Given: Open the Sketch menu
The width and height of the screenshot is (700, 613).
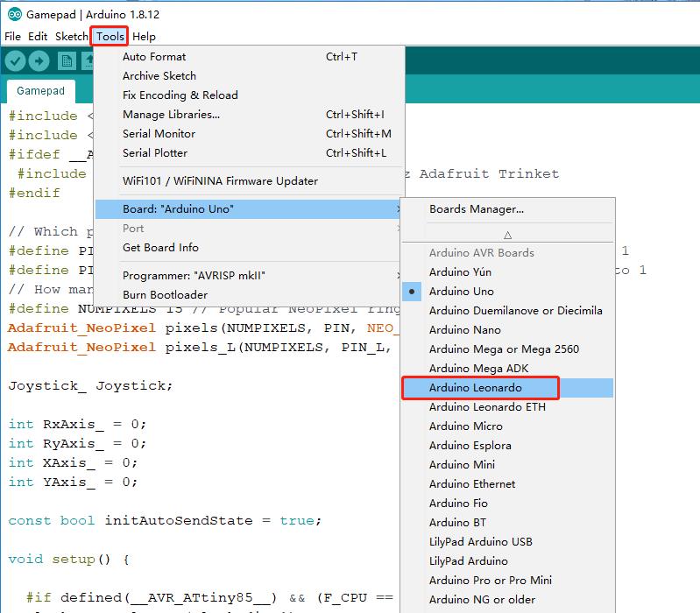Looking at the screenshot, I should [71, 37].
